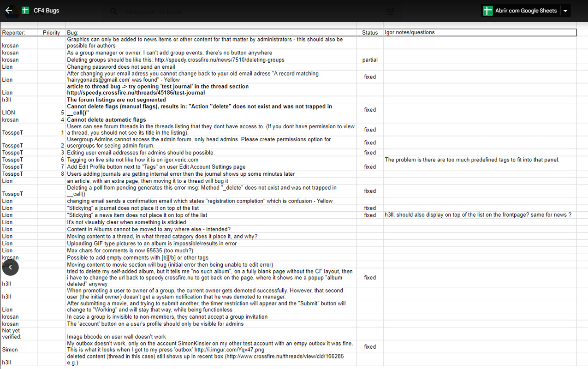Click the 'partial' status cell
The height and width of the screenshot is (369, 588).
[370, 60]
